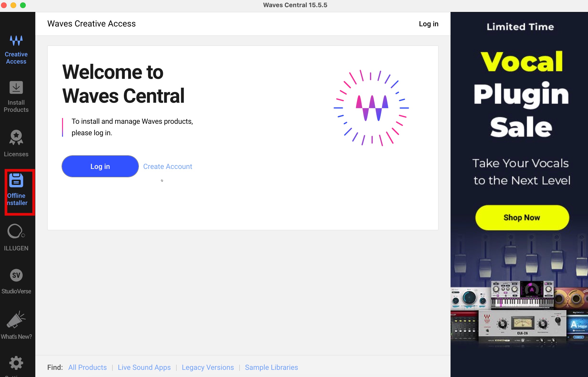
Task: Select the Install Products download icon
Action: pyautogui.click(x=16, y=88)
